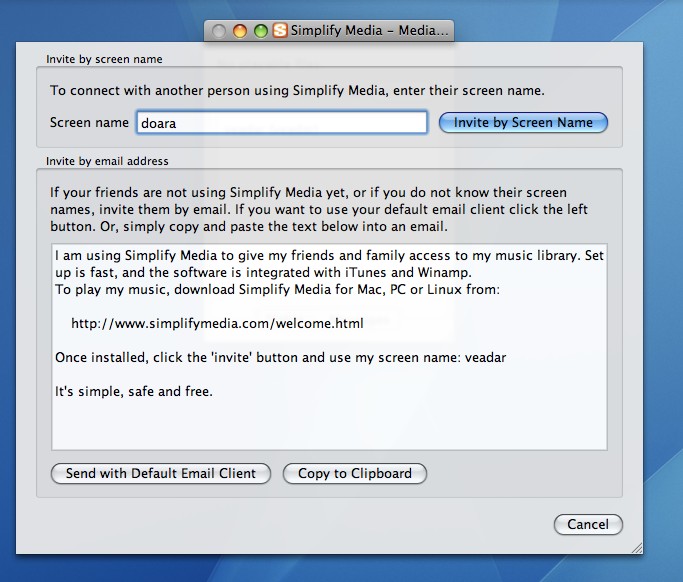Click the line mentioning screen name veadar
The width and height of the screenshot is (683, 582).
(281, 358)
